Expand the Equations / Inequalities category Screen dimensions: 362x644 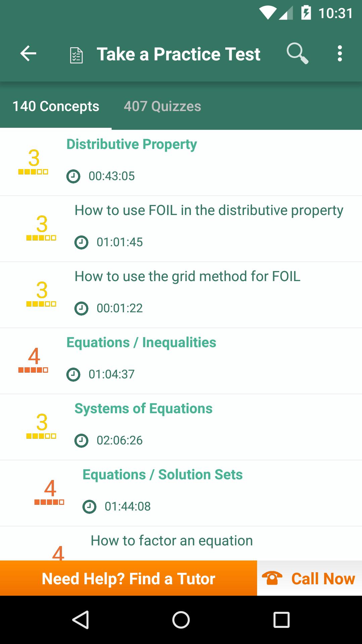coord(181,361)
